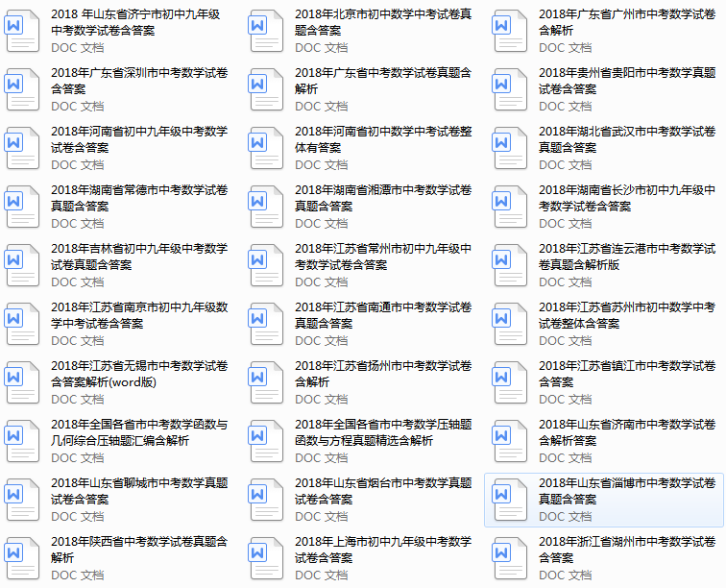Click the DOC icon for 2018年山东省济宁市 file
726x588 pixels.
click(x=23, y=31)
